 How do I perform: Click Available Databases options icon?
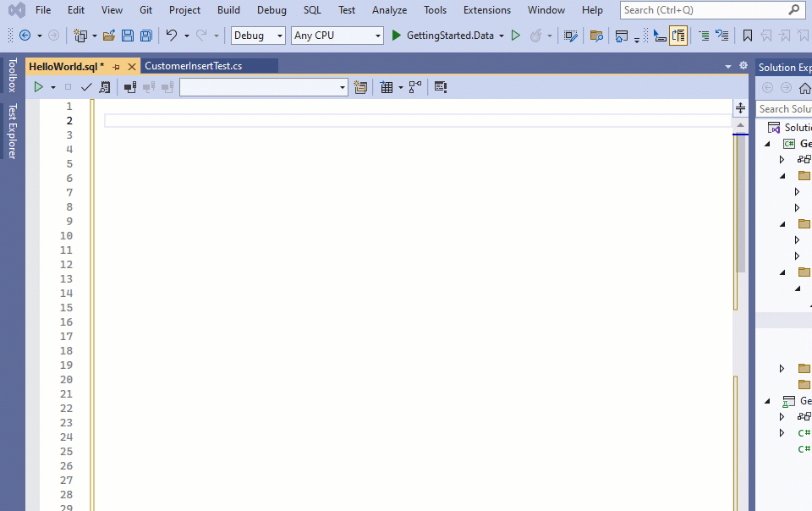[360, 87]
